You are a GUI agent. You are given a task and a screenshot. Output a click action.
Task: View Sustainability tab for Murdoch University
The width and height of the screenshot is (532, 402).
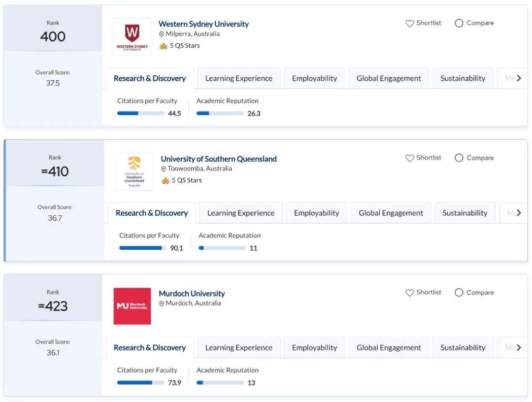(x=463, y=348)
